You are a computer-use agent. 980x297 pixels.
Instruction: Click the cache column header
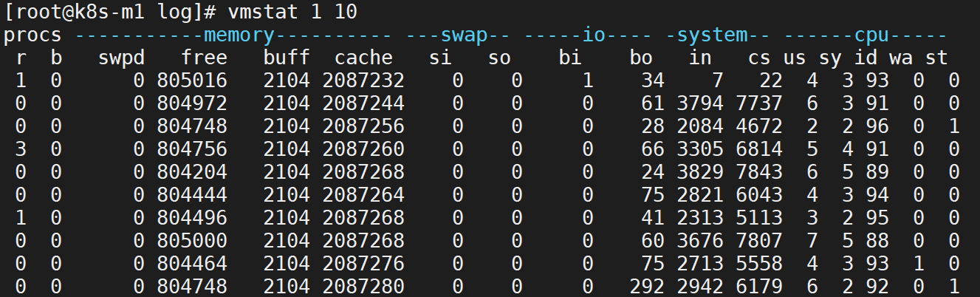coord(363,58)
